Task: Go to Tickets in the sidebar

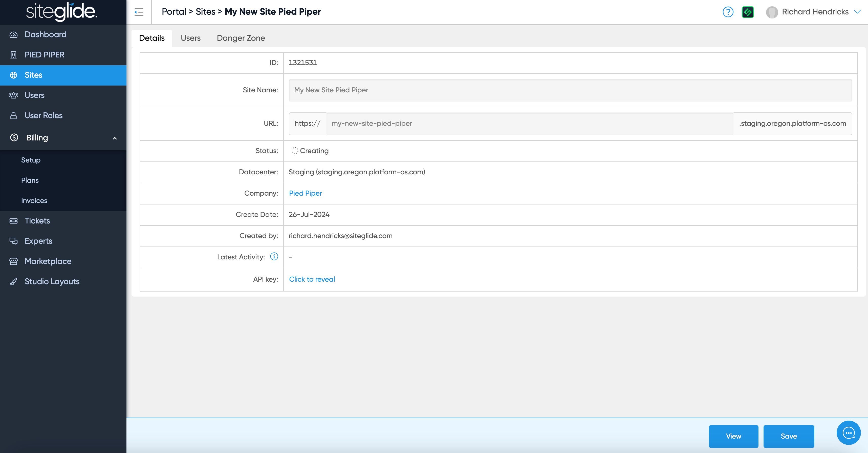Action: click(63, 221)
